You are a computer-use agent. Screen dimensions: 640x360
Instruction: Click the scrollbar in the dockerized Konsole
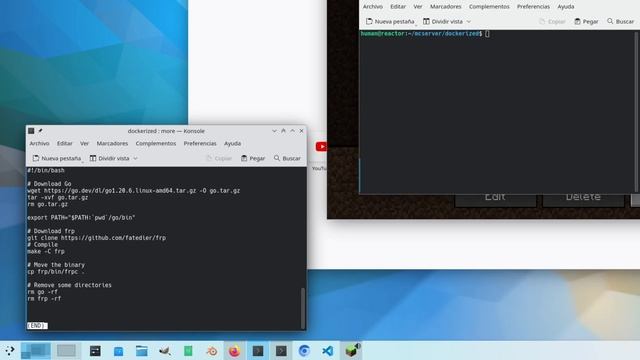coord(303,308)
